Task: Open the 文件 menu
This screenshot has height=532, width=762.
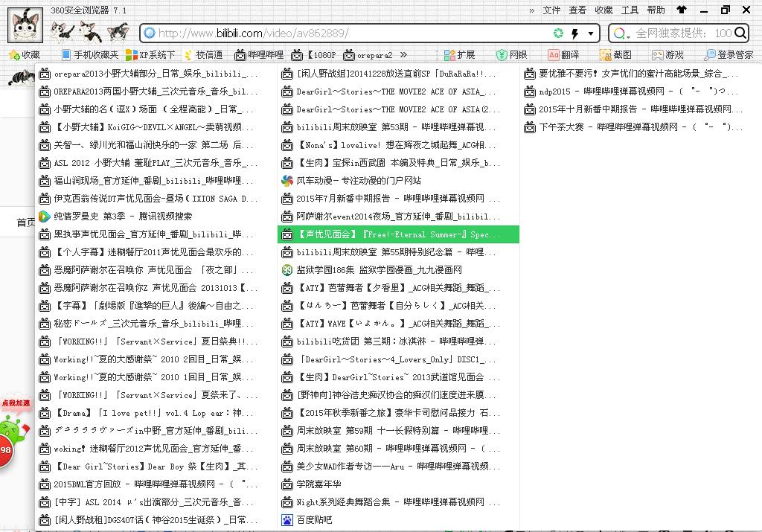Action: (551, 10)
